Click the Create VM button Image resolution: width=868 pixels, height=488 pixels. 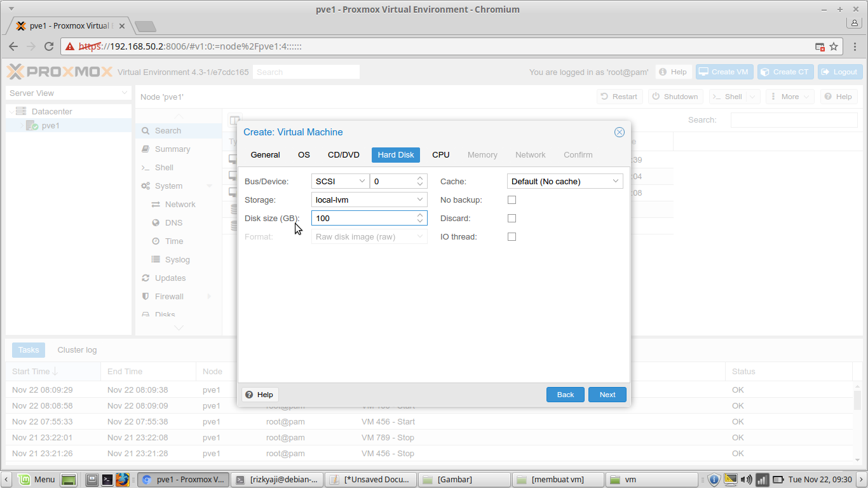pos(724,72)
